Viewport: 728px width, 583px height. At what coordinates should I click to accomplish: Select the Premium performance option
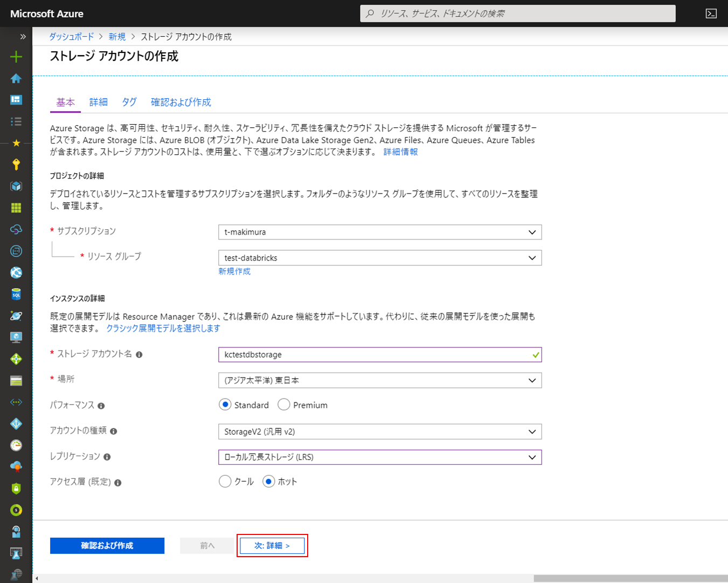[x=284, y=404]
